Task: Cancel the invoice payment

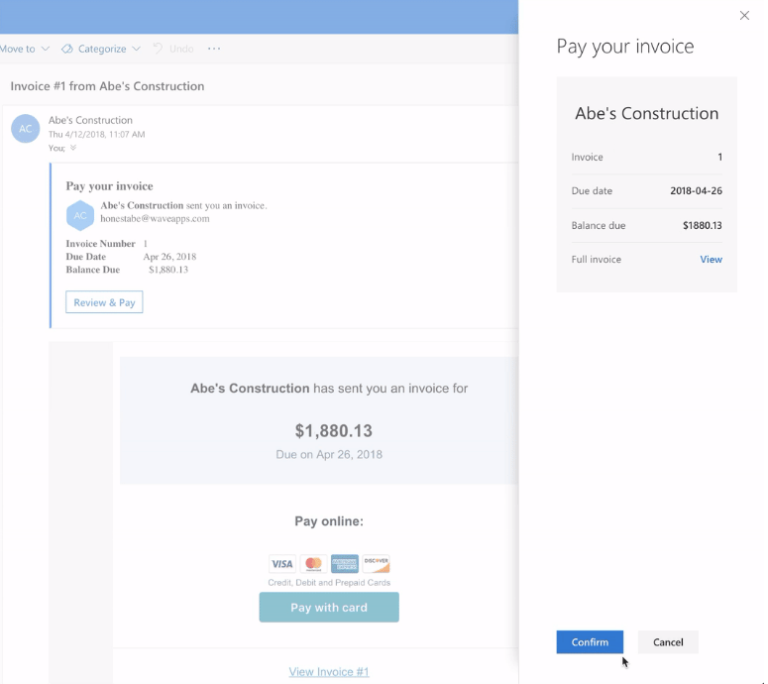Action: click(668, 642)
